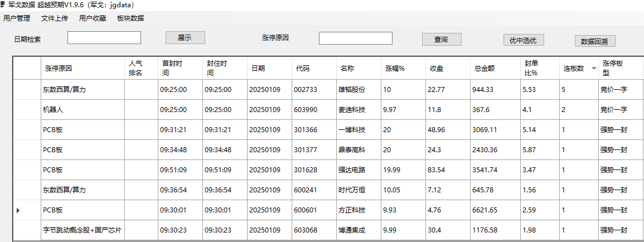Screen dimensions: 644x242
Task: Sort by the 名称 column header
Action: click(x=359, y=68)
